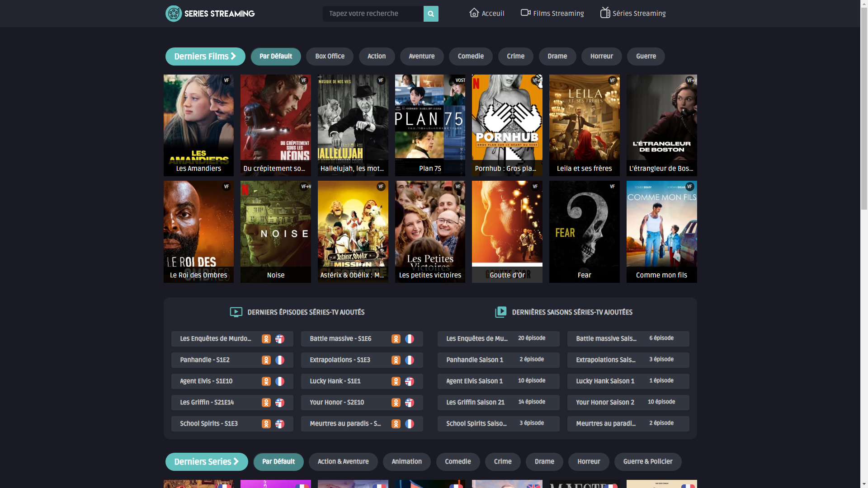
Task: Go to Films Streaming page
Action: 552,13
